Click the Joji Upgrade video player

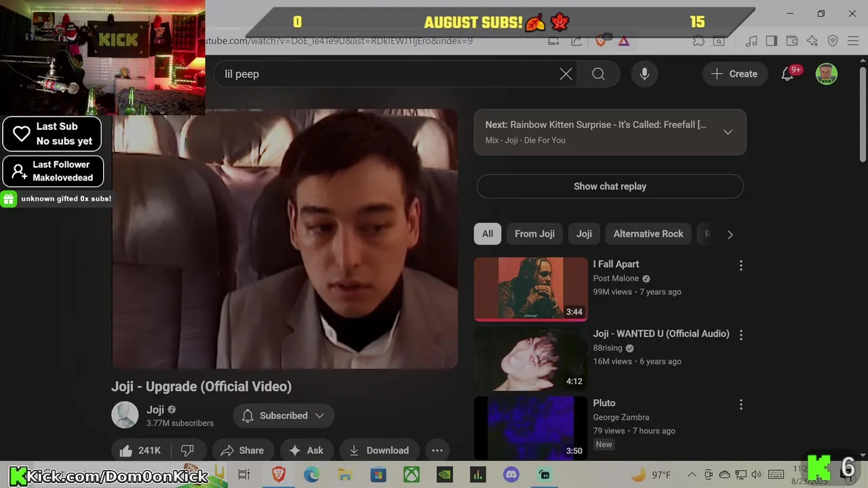click(285, 239)
